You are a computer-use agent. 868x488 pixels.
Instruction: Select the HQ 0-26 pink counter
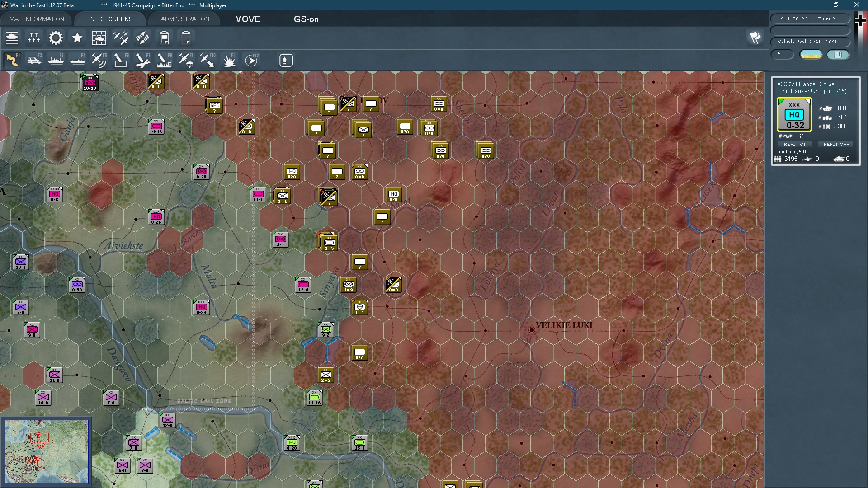coord(156,217)
